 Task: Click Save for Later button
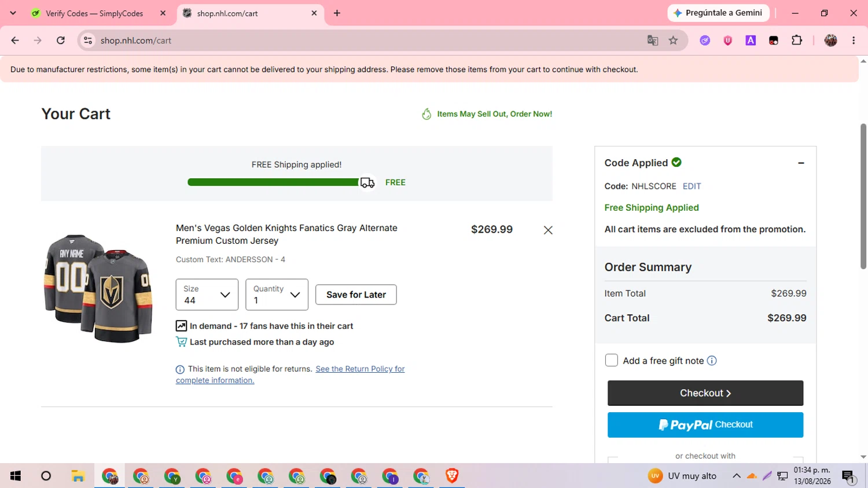(x=356, y=295)
